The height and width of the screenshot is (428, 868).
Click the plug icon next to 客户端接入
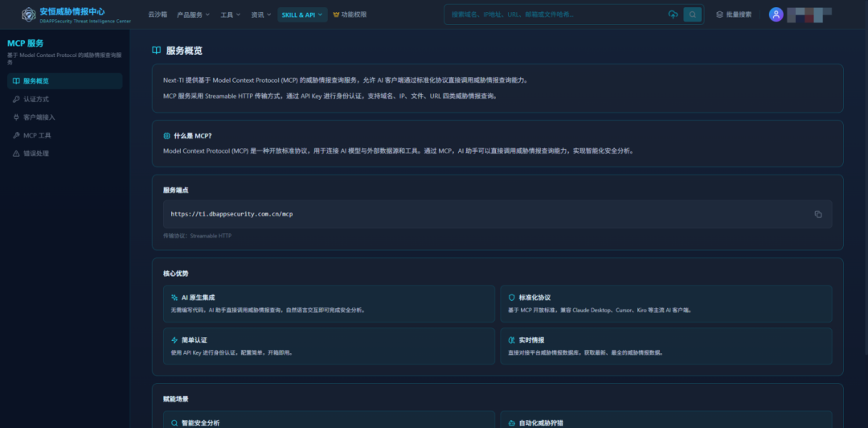[16, 117]
